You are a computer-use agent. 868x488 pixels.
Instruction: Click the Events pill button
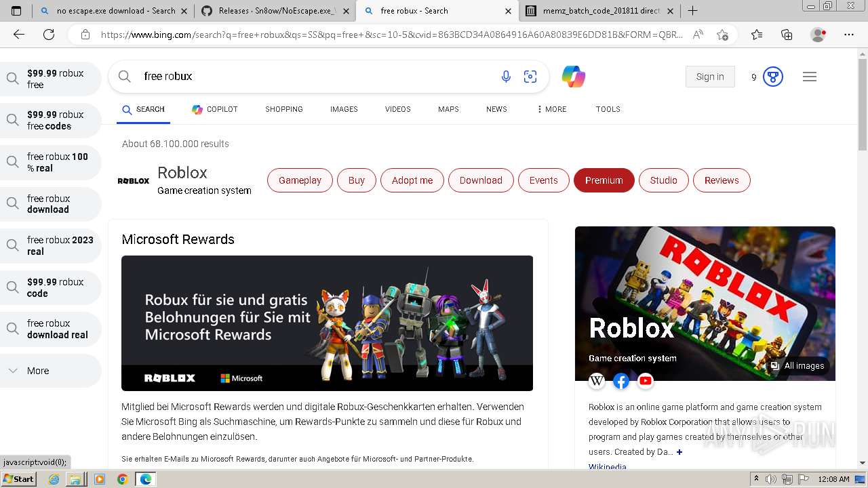coord(544,180)
